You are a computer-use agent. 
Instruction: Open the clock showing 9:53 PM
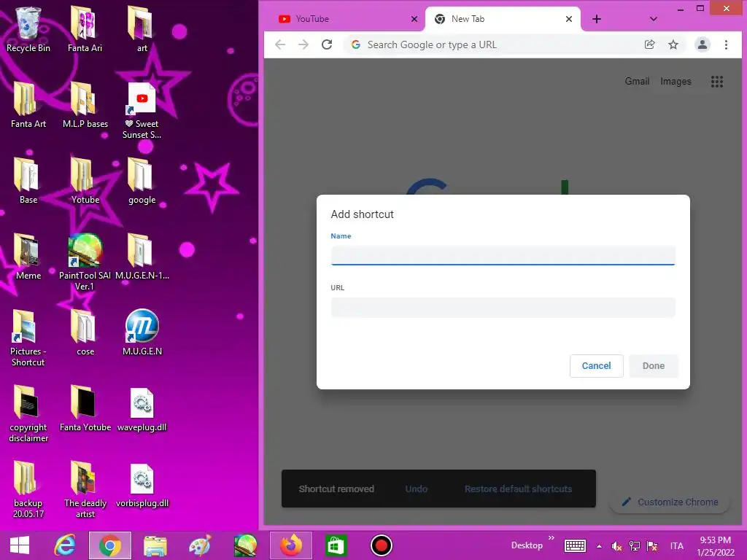click(x=716, y=546)
